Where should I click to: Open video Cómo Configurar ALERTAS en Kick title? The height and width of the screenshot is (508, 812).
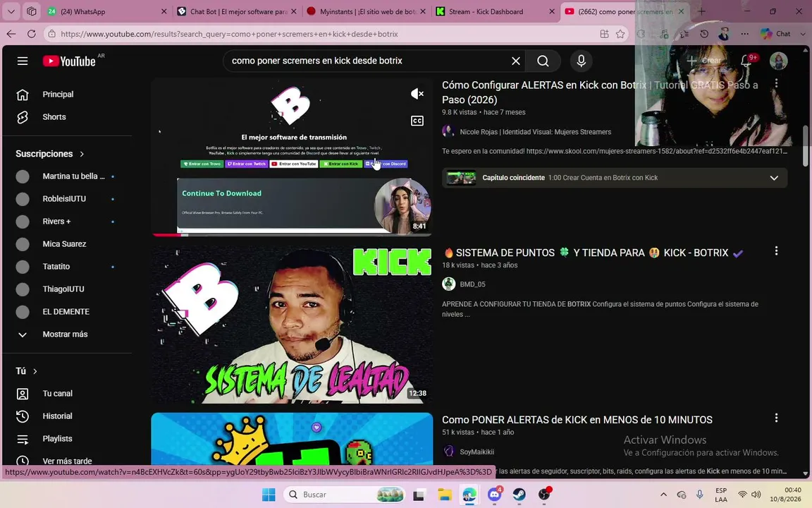[x=600, y=92]
